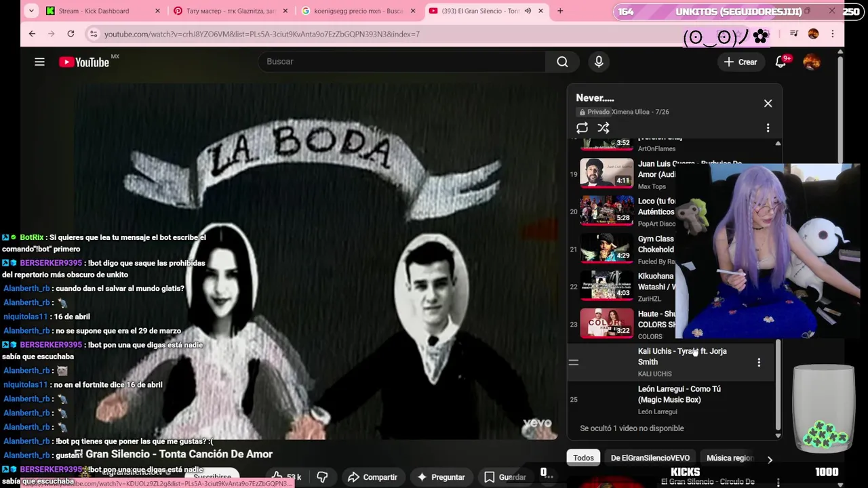868x488 pixels.
Task: Play Gym Class thumbnail 4:29
Action: coord(606,247)
